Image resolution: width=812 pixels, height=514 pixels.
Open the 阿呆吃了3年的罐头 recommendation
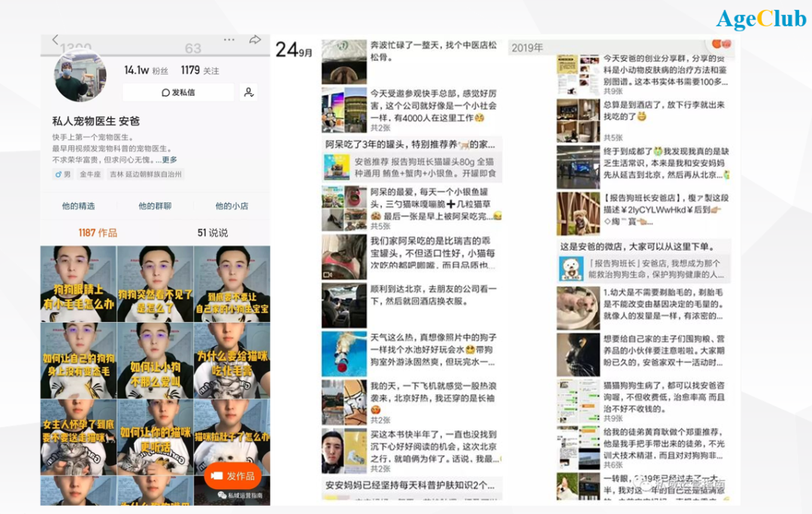(411, 144)
